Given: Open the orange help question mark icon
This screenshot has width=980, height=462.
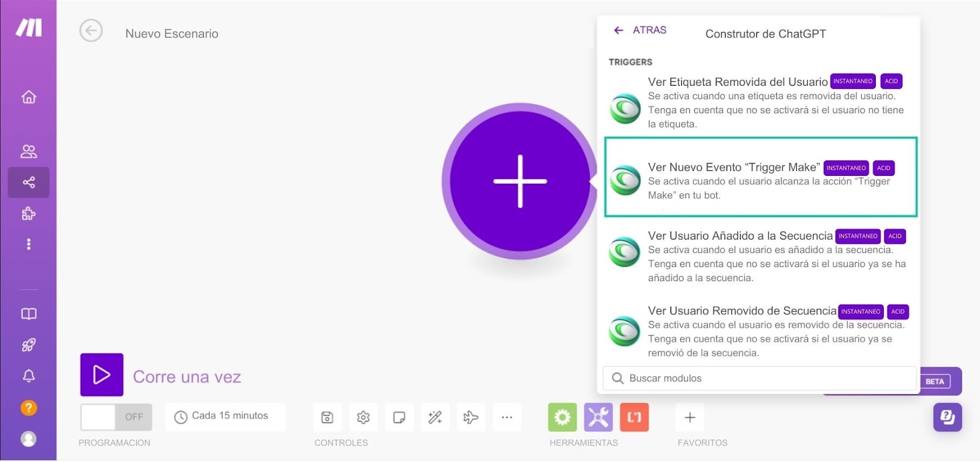Looking at the screenshot, I should point(29,407).
